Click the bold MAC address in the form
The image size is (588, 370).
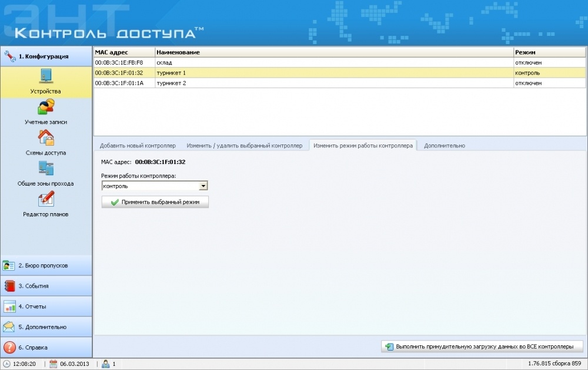coord(160,162)
